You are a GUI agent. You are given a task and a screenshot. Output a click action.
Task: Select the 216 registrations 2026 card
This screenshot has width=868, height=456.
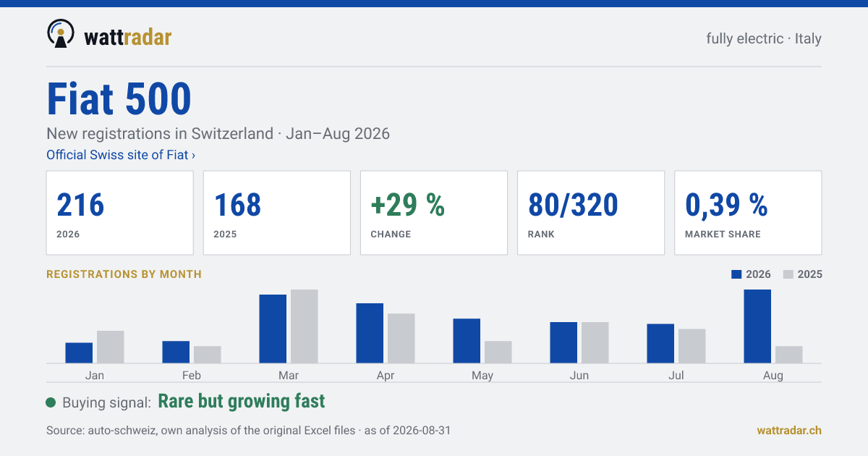[120, 213]
